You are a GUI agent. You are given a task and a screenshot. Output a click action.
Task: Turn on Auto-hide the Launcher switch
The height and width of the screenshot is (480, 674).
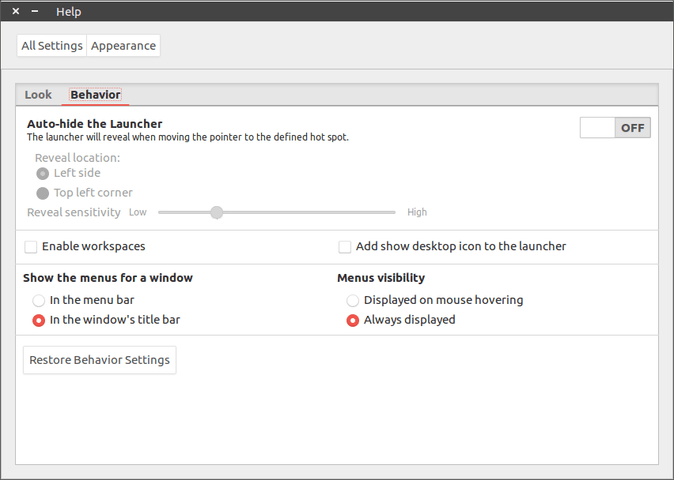(x=615, y=128)
